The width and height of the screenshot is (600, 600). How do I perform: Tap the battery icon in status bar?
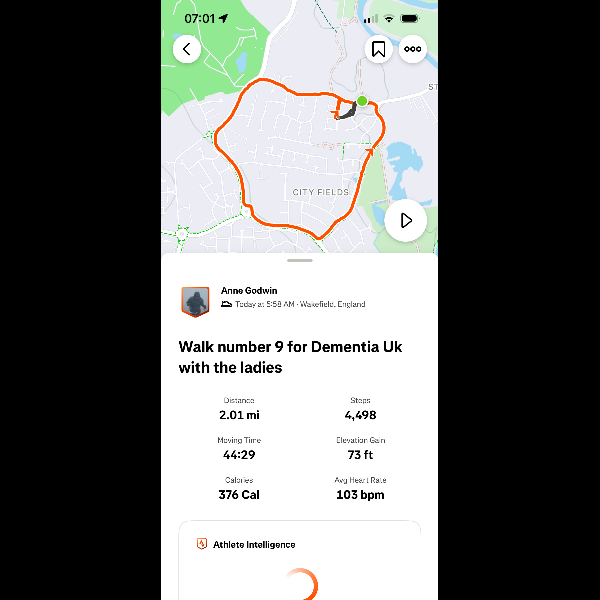[410, 19]
